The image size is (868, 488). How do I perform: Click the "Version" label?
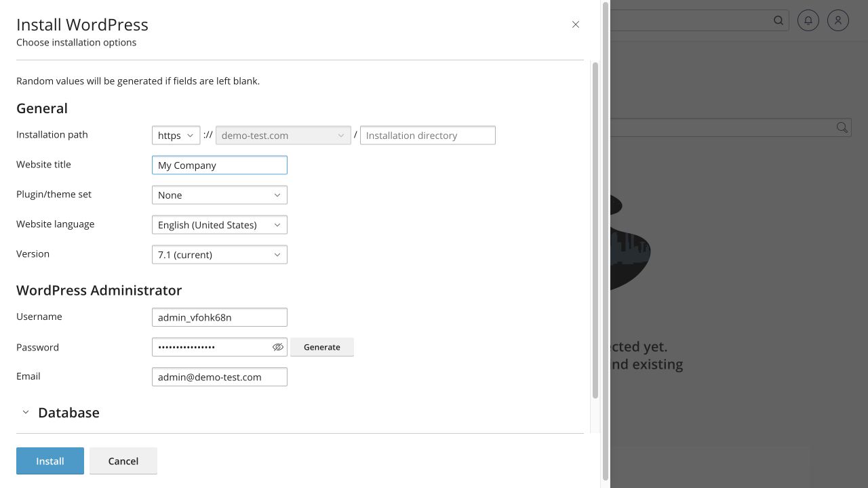point(33,254)
